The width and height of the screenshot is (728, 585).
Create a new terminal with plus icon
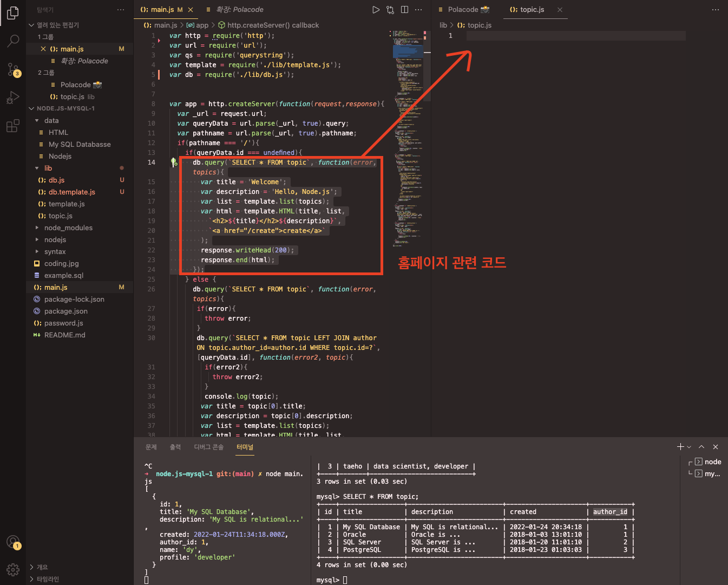click(x=680, y=447)
